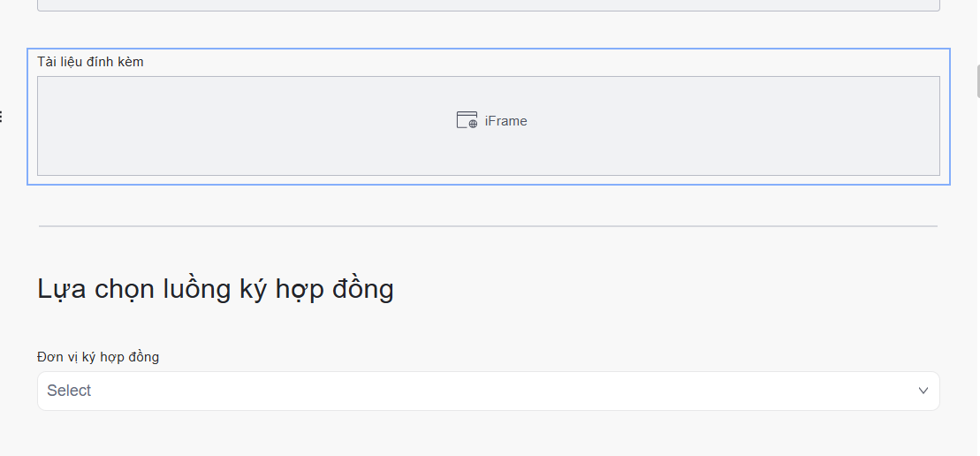Click the gray iFrame placeholder area
The image size is (980, 456).
265,133
